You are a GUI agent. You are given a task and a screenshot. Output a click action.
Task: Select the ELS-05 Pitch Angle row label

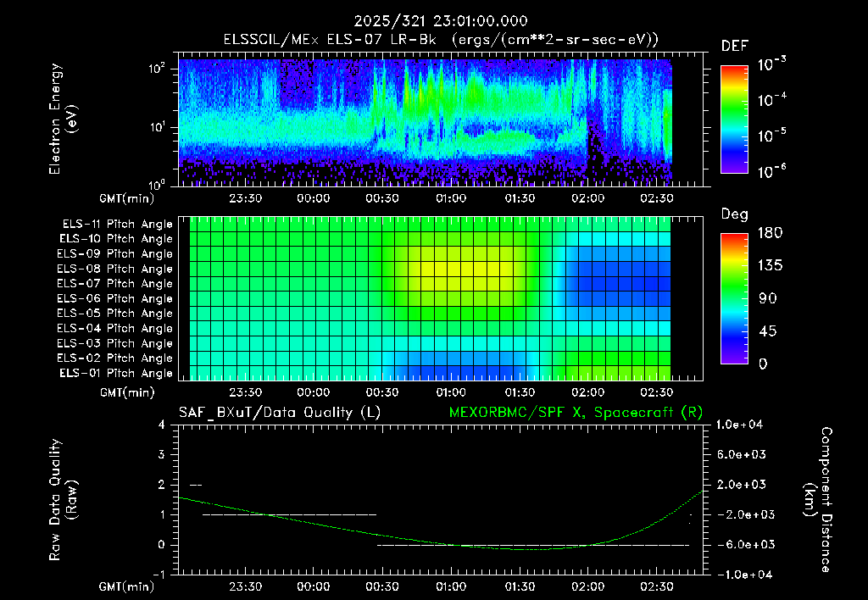[x=115, y=314]
